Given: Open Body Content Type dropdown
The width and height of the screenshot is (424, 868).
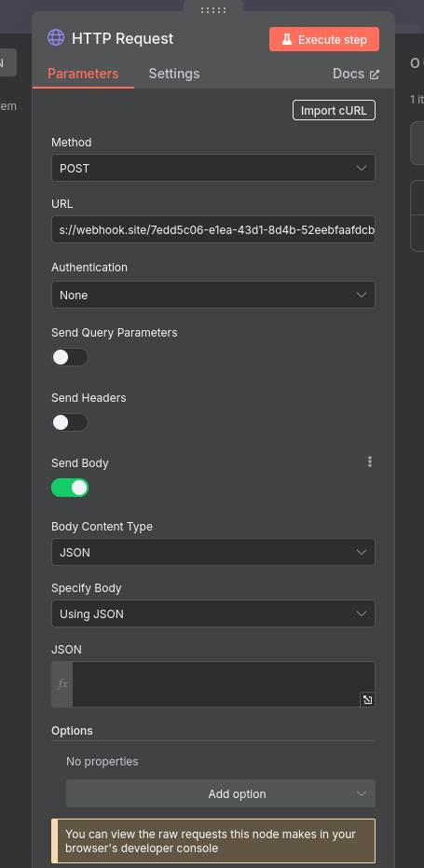Looking at the screenshot, I should (x=213, y=552).
